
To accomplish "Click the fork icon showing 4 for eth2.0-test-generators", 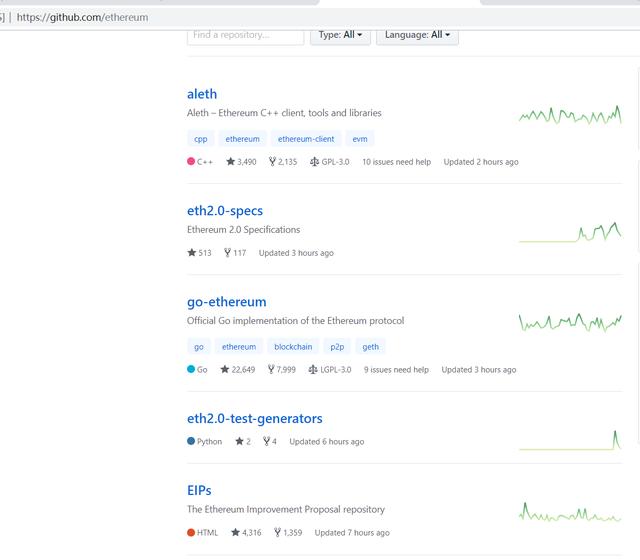I will [x=267, y=441].
